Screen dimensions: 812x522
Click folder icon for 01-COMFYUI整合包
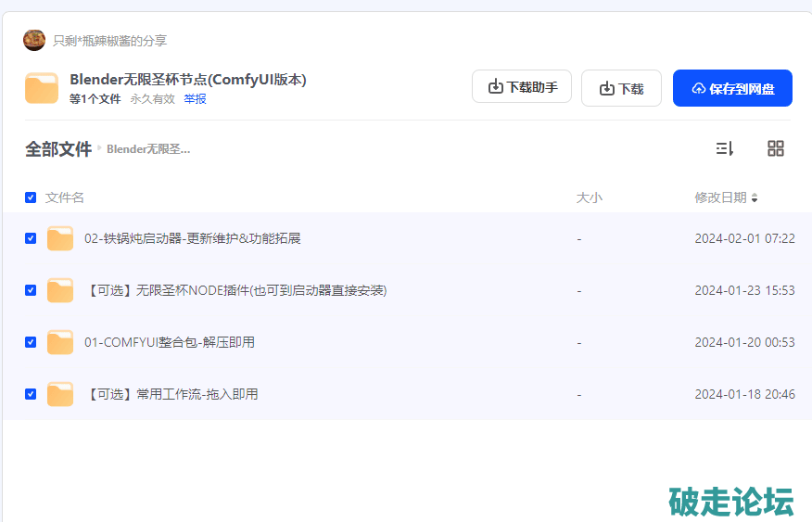tap(60, 343)
